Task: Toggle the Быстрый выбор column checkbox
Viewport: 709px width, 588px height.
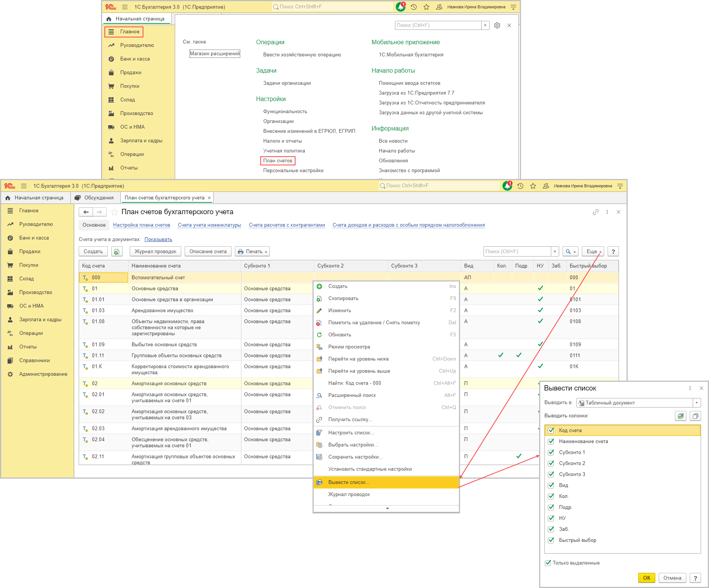Action: pyautogui.click(x=551, y=540)
